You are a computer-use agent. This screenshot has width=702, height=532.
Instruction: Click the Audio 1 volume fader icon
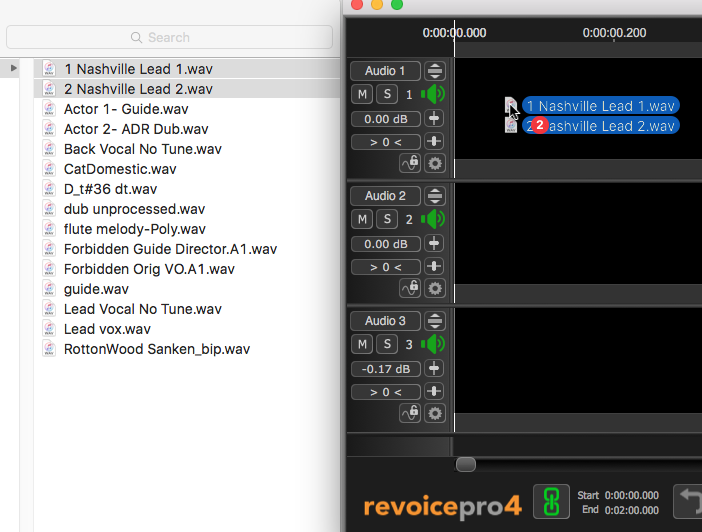435,118
